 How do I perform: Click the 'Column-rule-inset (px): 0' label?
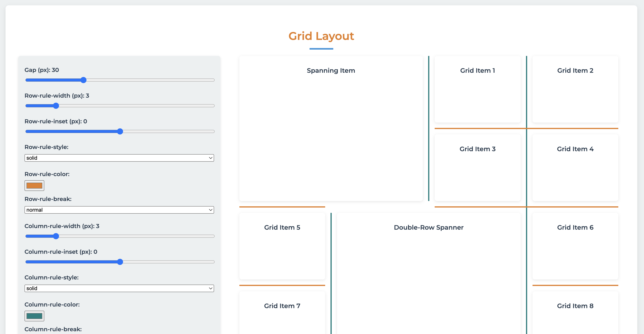[x=61, y=252]
